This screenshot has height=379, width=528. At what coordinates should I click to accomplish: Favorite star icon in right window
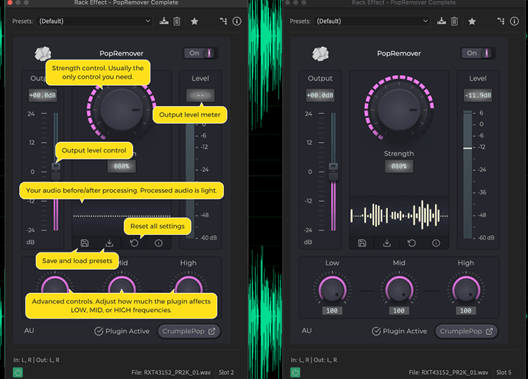click(472, 22)
